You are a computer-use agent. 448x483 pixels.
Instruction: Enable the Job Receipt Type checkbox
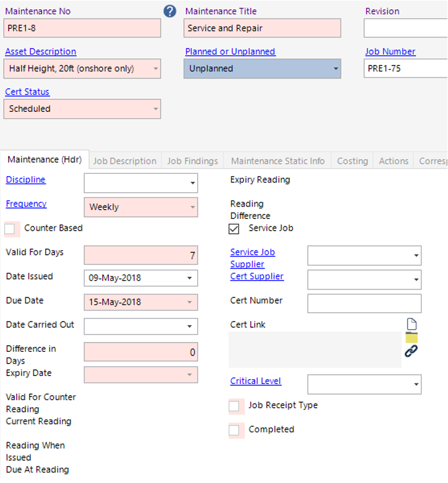coord(234,406)
